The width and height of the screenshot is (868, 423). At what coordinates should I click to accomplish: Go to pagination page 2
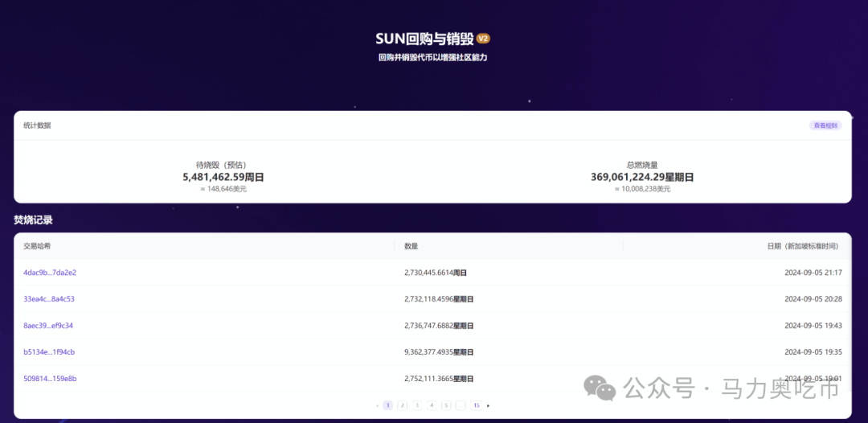(403, 405)
